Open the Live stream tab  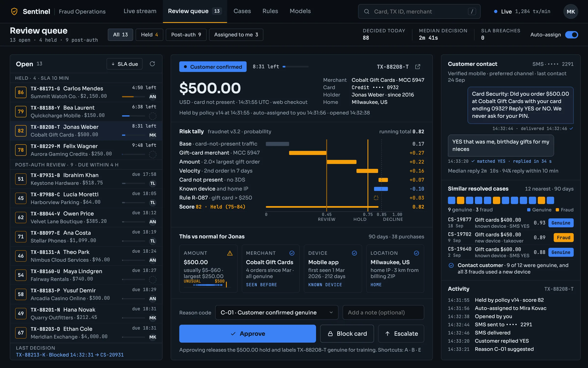[140, 11]
